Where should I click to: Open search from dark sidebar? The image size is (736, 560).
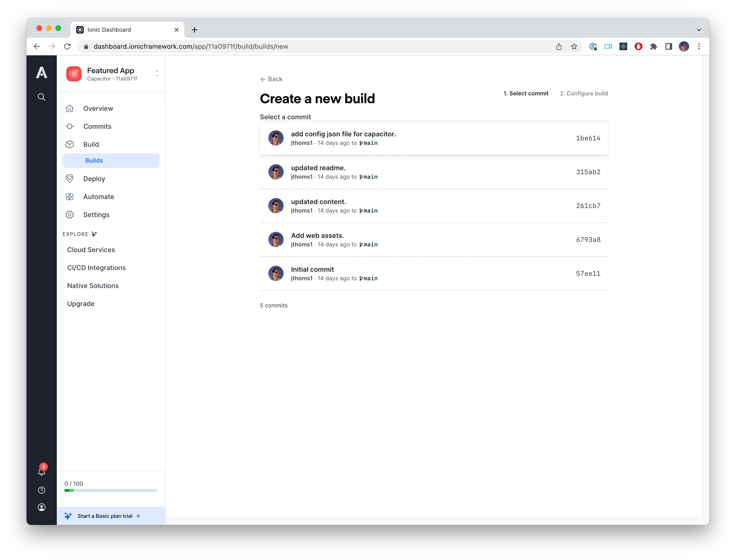[41, 97]
